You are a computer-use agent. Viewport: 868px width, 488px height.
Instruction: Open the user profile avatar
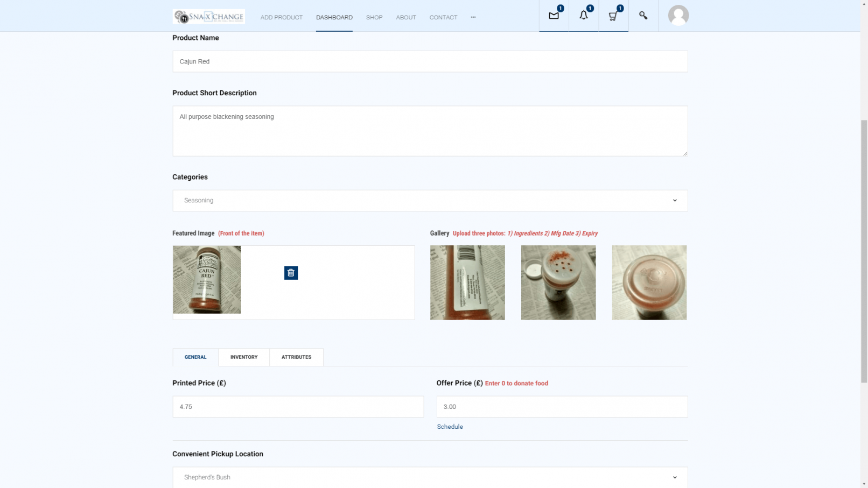[x=678, y=16]
